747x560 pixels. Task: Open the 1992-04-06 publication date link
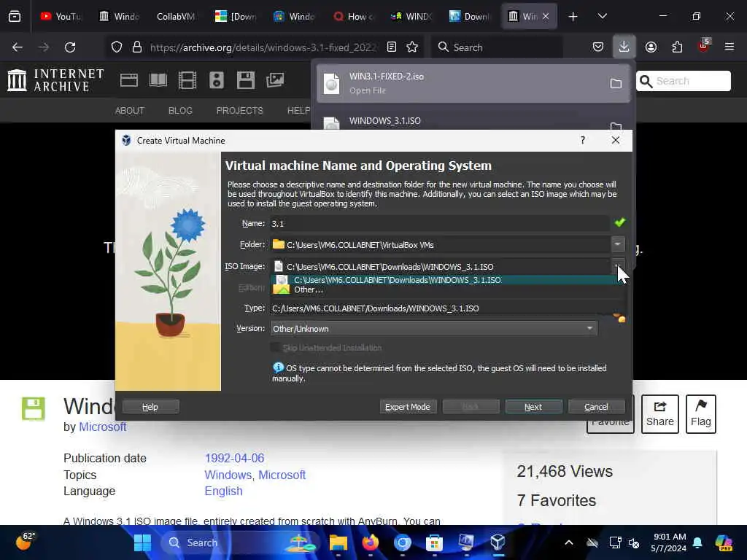click(234, 458)
